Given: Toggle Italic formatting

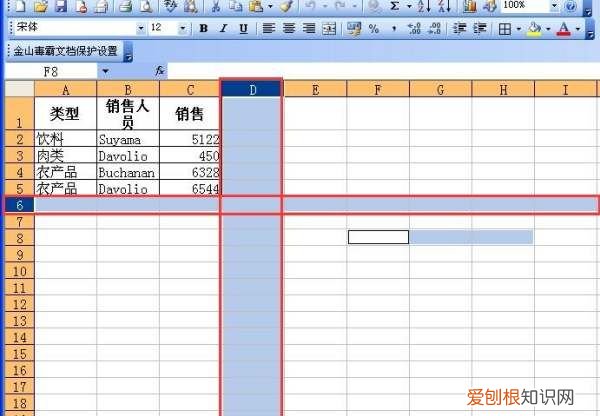Looking at the screenshot, I should coord(223,28).
